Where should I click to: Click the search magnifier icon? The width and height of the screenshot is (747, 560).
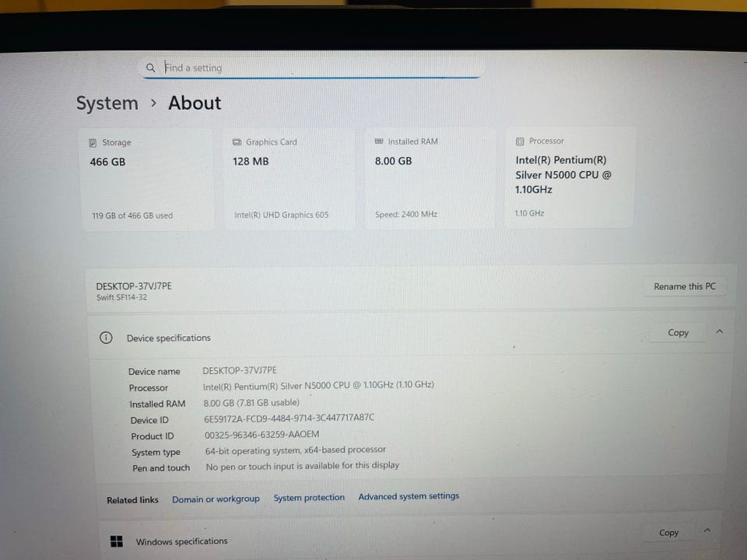(150, 68)
